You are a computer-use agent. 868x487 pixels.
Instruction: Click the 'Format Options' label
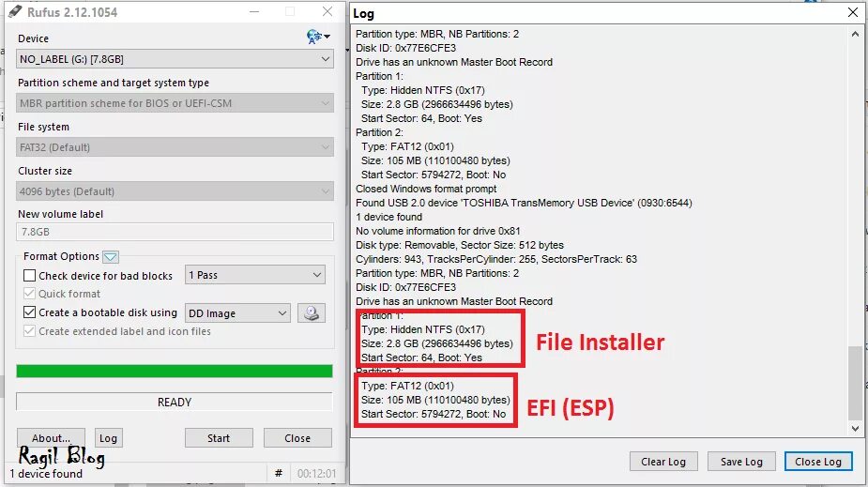61,256
